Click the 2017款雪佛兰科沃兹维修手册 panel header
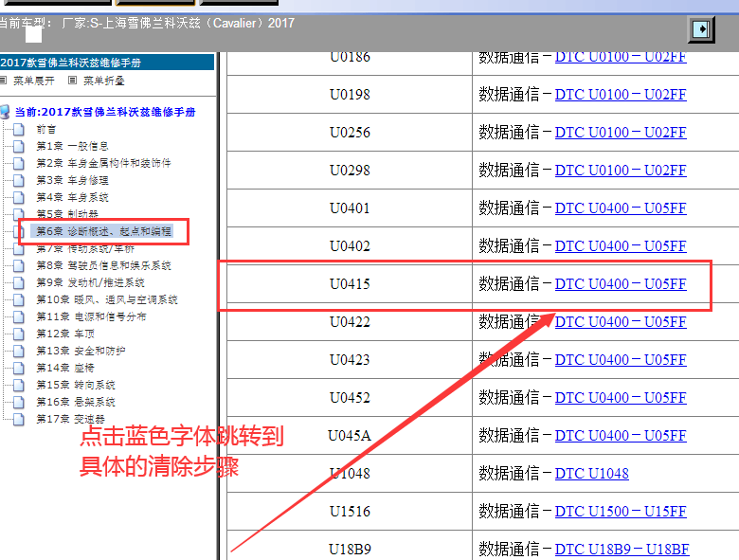This screenshot has width=739, height=560. click(x=107, y=63)
